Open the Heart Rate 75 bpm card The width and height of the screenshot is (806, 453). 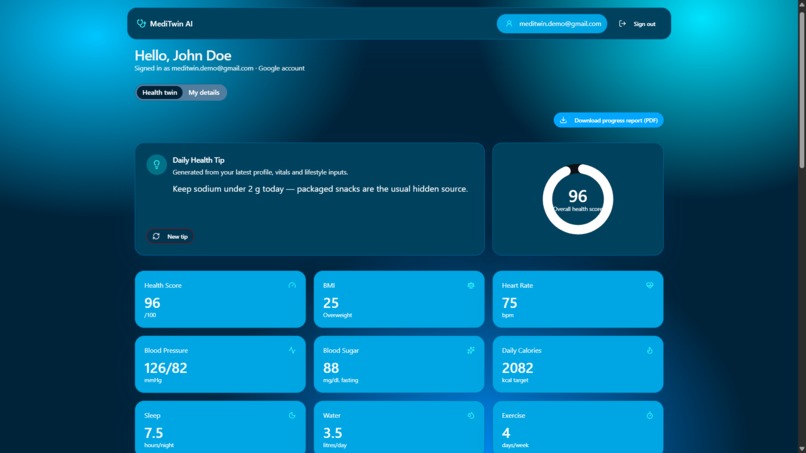tap(578, 299)
